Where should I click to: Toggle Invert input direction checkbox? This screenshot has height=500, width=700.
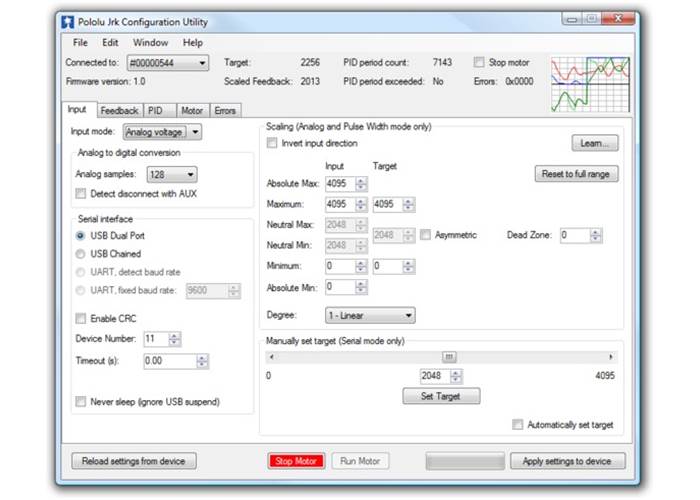273,144
